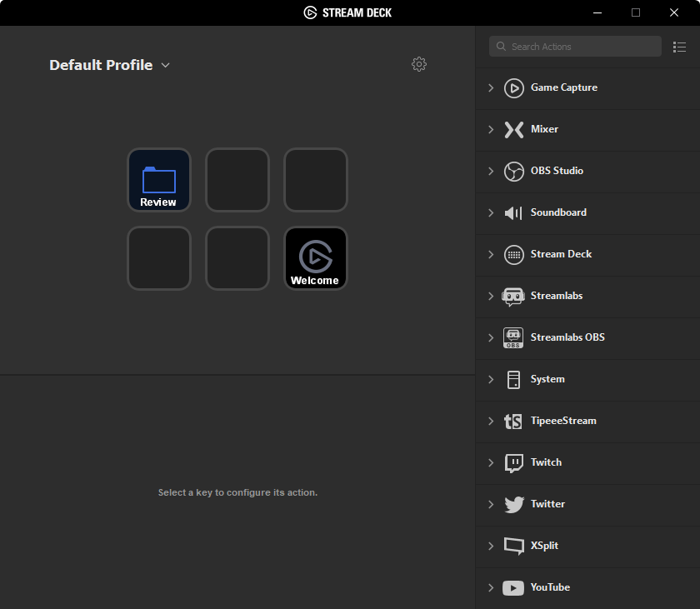Expand the Soundboard chevron
Image resolution: width=700 pixels, height=609 pixels.
[491, 212]
